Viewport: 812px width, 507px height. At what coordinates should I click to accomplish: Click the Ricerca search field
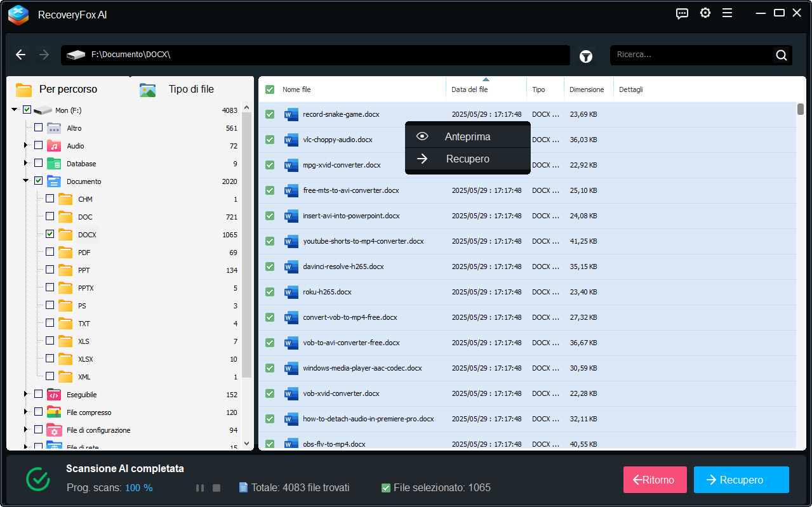click(693, 55)
